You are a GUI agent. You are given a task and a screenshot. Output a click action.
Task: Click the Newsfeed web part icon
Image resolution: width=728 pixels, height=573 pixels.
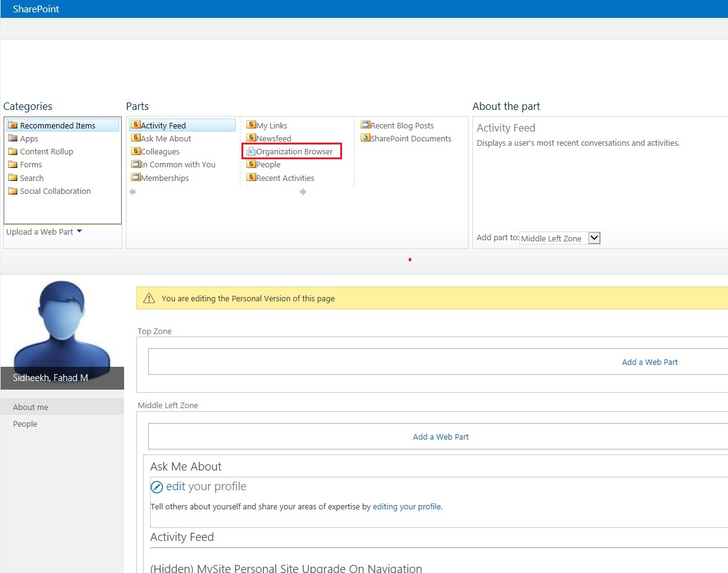(x=251, y=138)
